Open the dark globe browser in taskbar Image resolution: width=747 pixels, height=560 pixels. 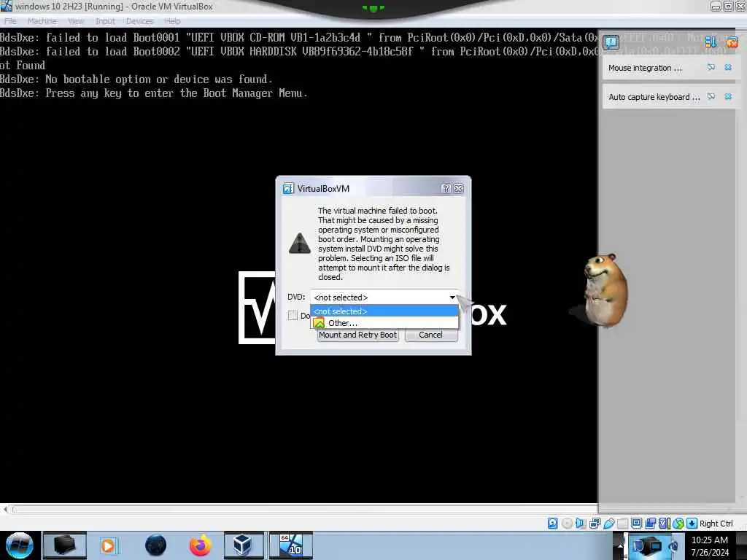(156, 545)
